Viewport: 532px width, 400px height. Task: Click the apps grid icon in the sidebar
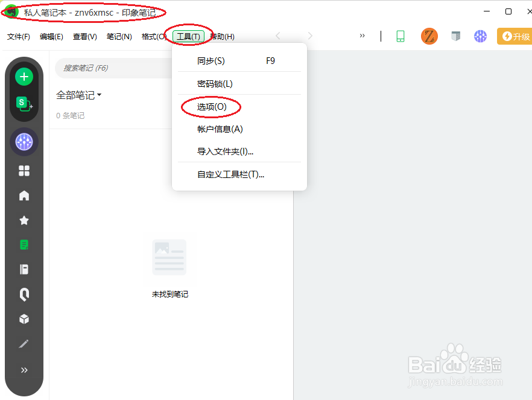click(x=24, y=170)
